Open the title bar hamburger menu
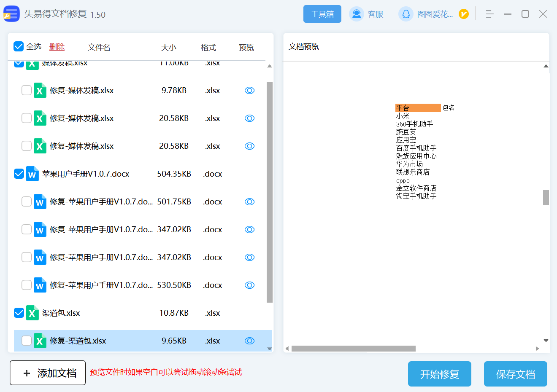Image resolution: width=557 pixels, height=392 pixels. coord(489,14)
